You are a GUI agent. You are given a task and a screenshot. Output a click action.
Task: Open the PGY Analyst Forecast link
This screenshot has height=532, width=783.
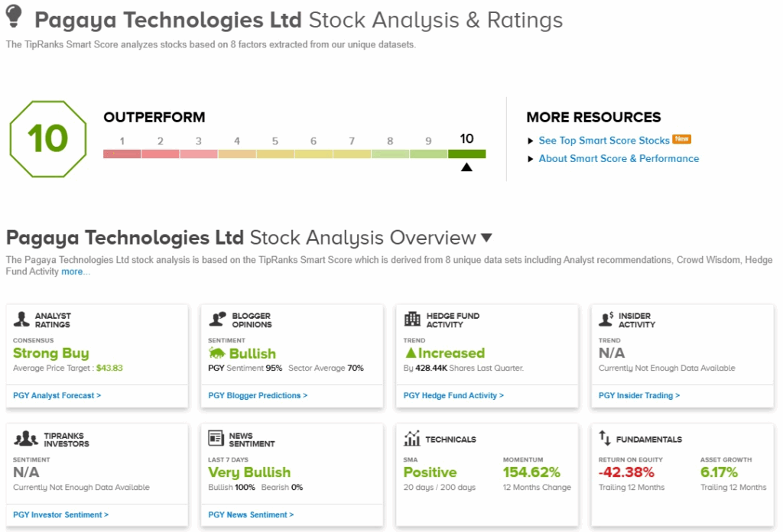click(x=57, y=396)
